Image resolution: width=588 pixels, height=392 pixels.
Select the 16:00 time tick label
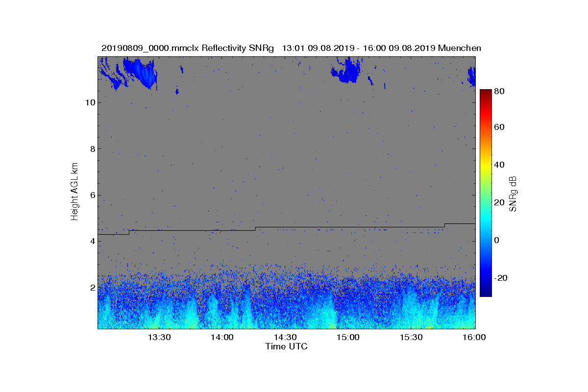point(474,337)
